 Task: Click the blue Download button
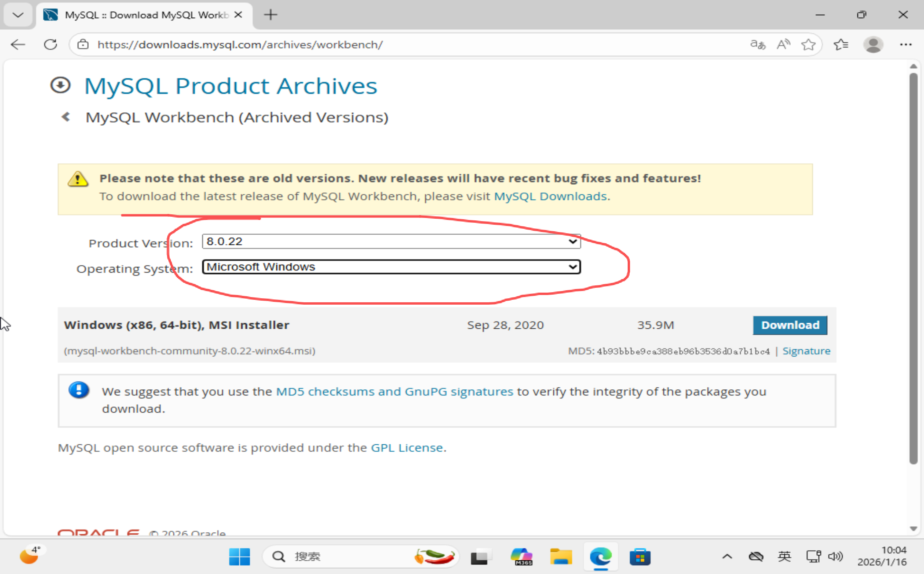(790, 325)
